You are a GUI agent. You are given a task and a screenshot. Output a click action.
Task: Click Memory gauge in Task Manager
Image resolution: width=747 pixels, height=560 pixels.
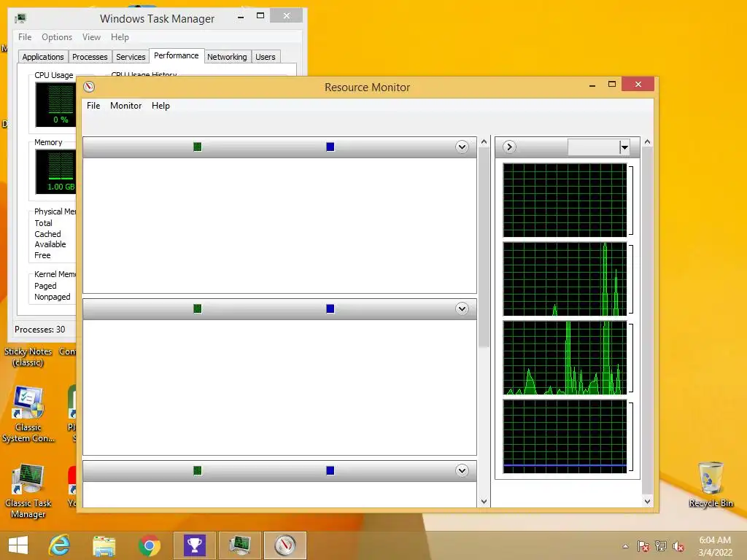[x=55, y=171]
